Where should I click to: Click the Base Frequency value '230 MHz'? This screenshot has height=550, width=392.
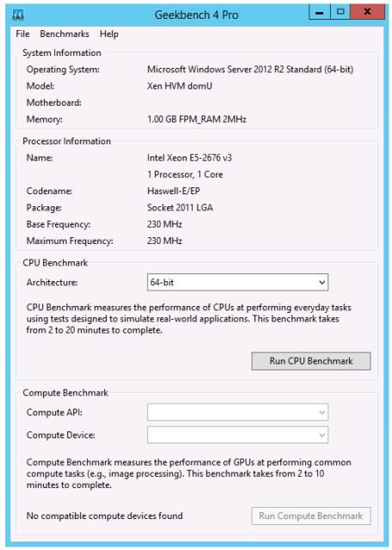coord(164,224)
